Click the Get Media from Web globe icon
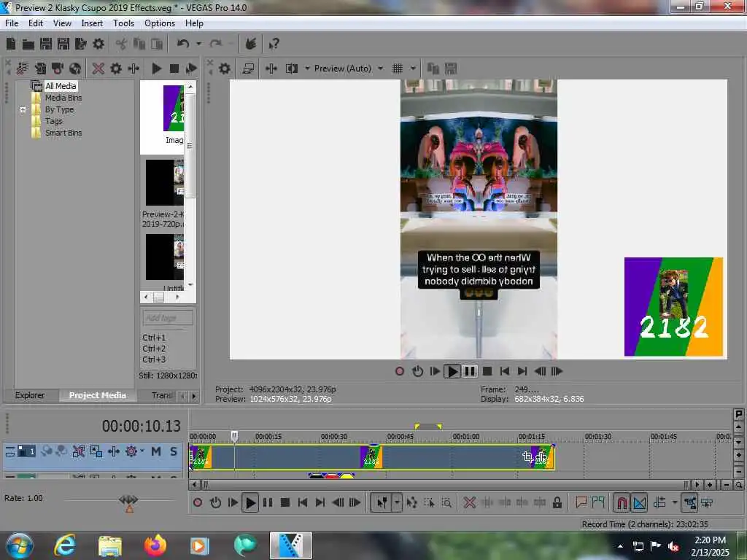This screenshot has width=747, height=560. coord(75,69)
